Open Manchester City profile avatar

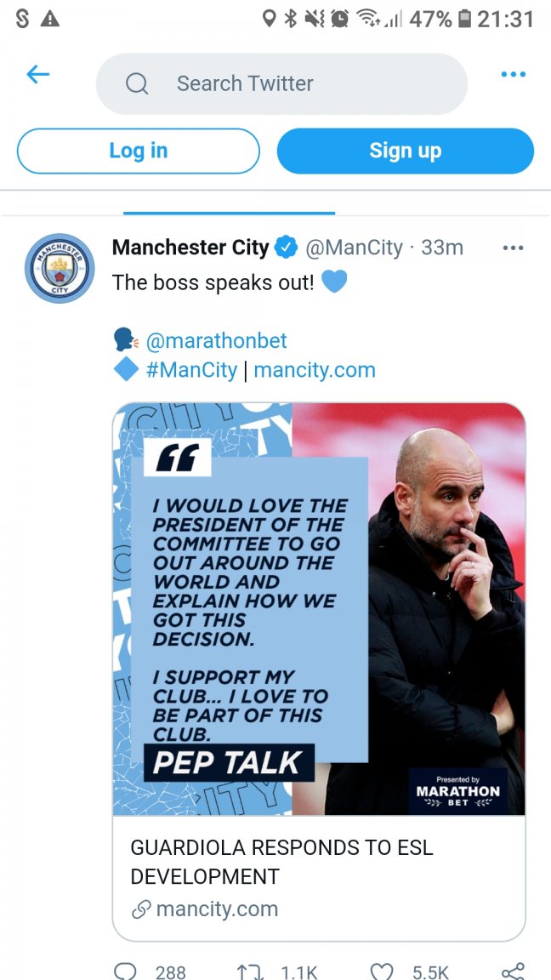(x=60, y=268)
